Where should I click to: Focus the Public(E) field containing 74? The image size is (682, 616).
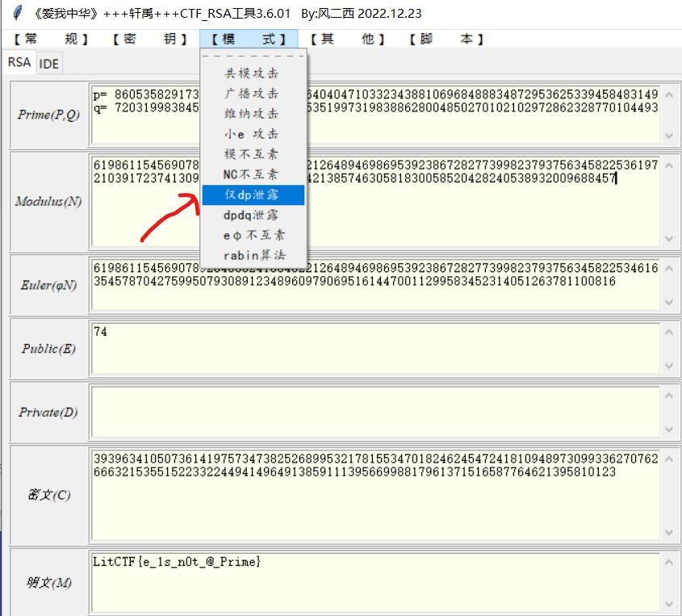pyautogui.click(x=375, y=348)
